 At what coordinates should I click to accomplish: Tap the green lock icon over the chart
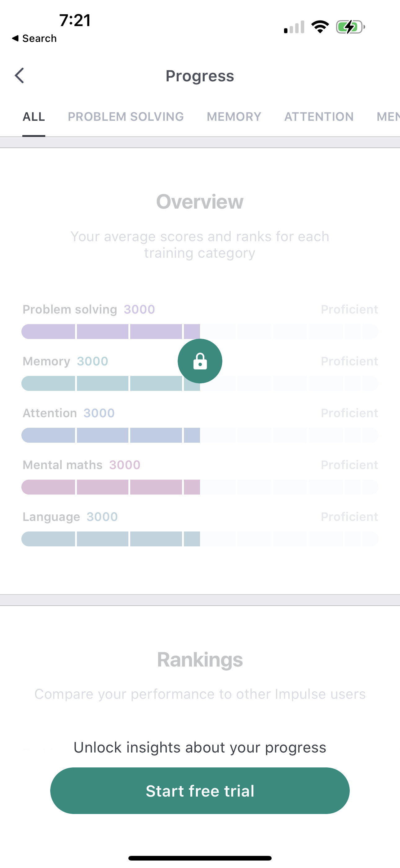(200, 360)
